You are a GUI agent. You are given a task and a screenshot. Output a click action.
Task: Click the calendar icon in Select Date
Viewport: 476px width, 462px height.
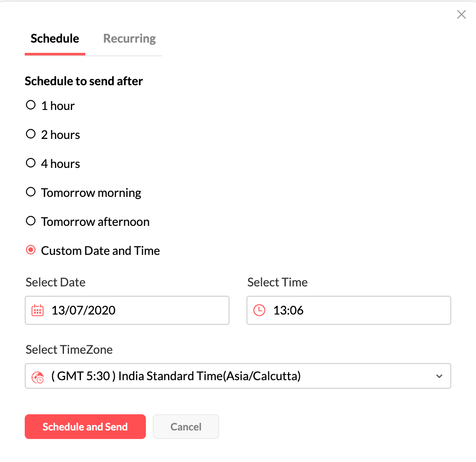click(38, 310)
